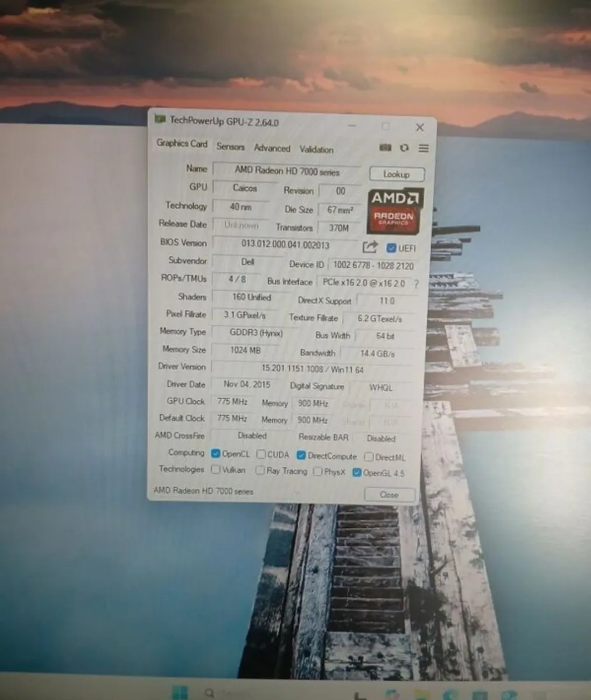The height and width of the screenshot is (700, 591).
Task: Click the Transistors field showing 370M
Action: tap(338, 228)
